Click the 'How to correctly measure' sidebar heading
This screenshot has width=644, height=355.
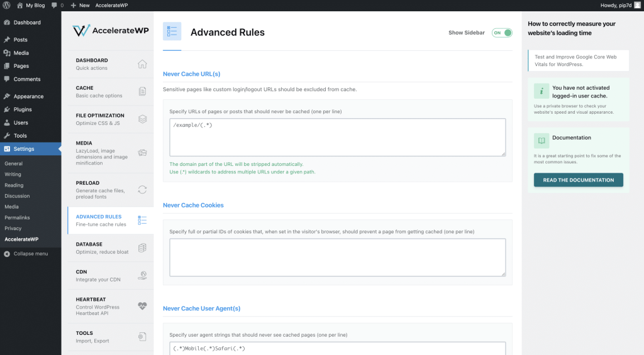pyautogui.click(x=571, y=28)
